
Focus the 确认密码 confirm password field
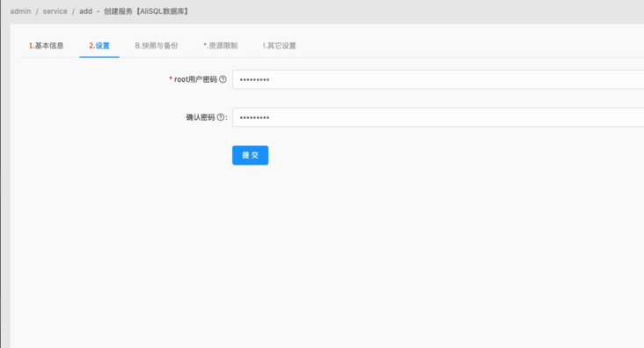[438, 117]
